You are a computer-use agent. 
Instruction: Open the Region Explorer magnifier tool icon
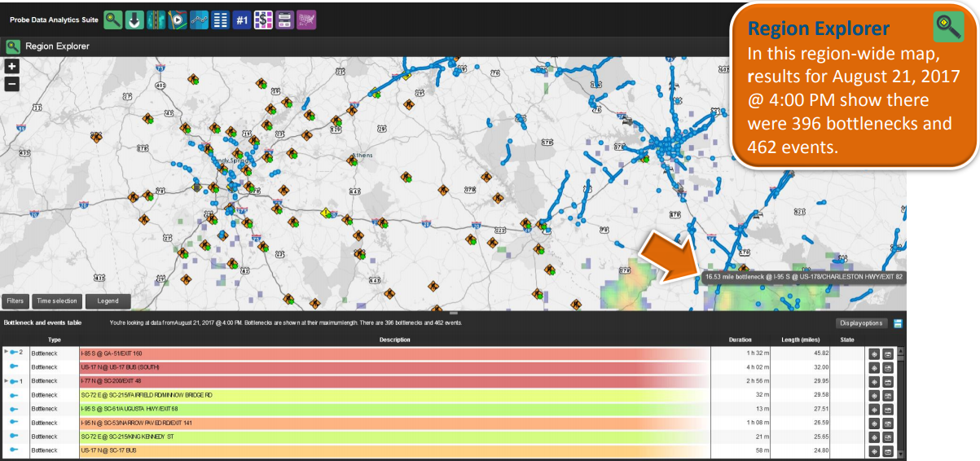[x=113, y=20]
